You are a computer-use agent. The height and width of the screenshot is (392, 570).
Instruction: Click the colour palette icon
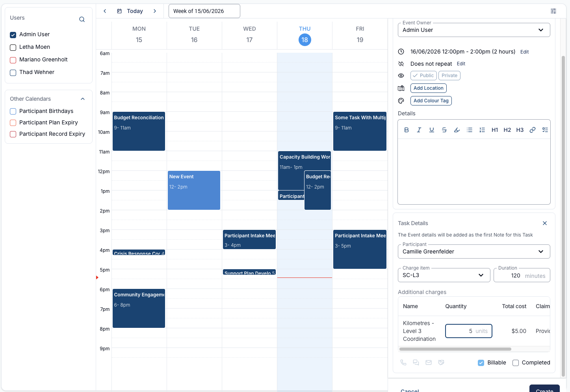[x=401, y=101]
